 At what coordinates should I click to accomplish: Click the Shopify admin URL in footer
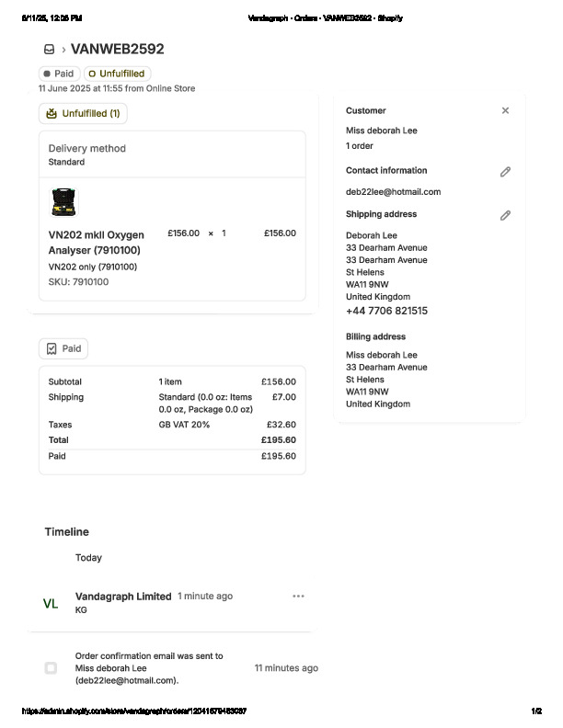pyautogui.click(x=134, y=711)
